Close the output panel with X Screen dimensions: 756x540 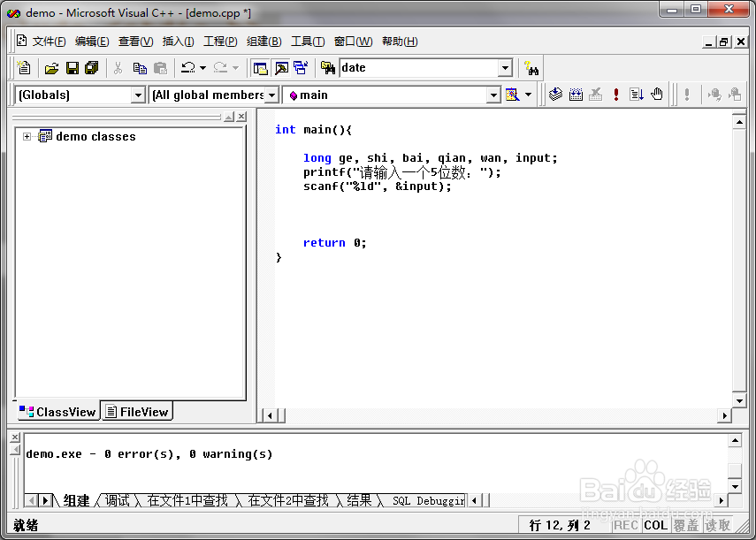point(15,437)
